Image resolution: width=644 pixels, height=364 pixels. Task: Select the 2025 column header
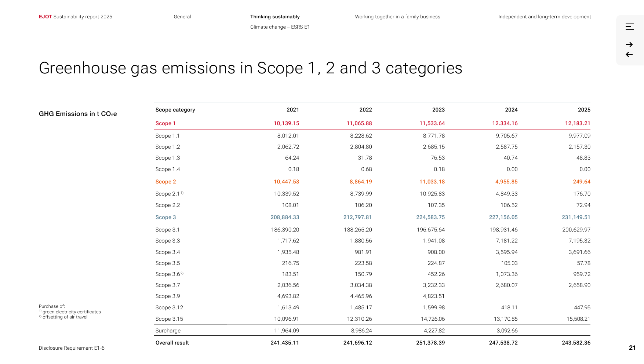coord(584,110)
